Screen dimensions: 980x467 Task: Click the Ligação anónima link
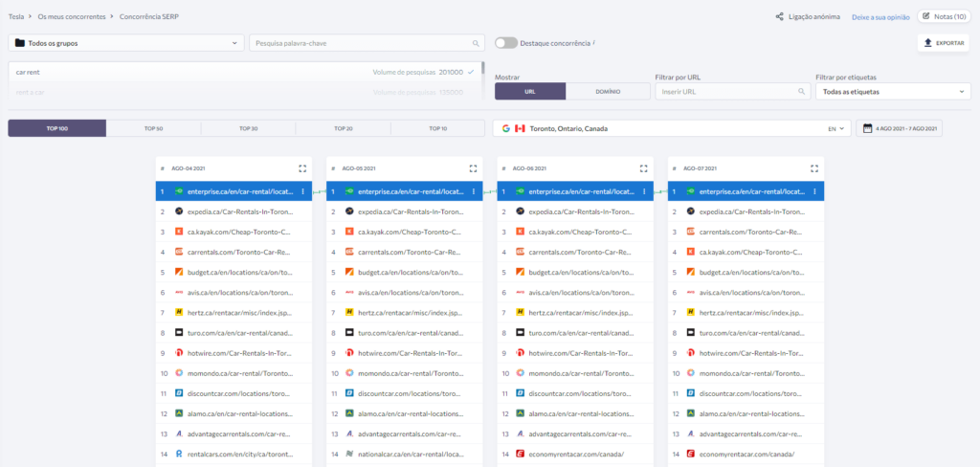(814, 17)
